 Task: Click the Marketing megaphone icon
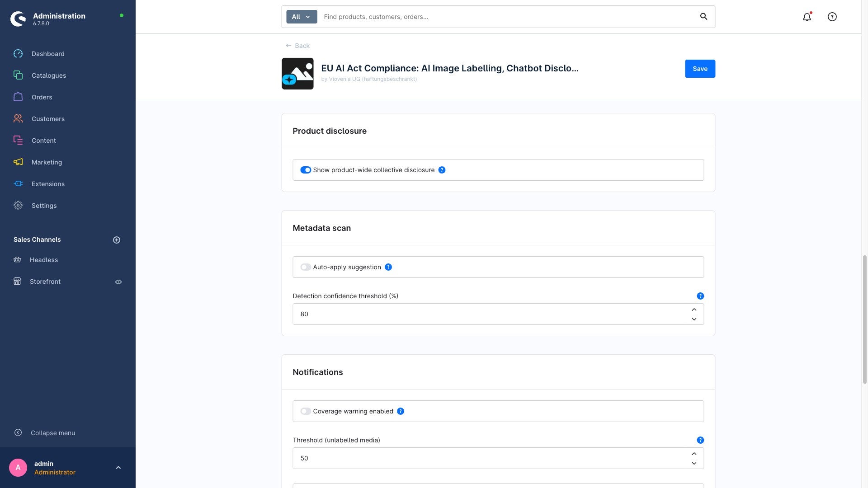[18, 162]
